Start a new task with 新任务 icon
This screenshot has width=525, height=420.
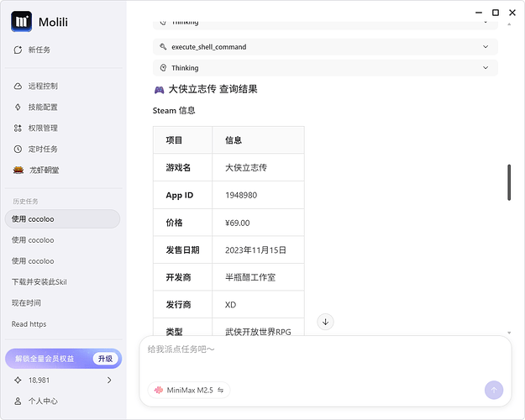point(18,50)
